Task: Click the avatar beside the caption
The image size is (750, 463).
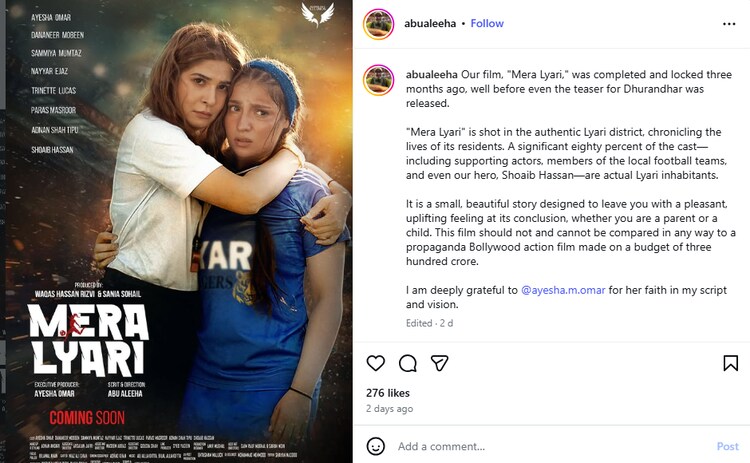Action: tap(377, 80)
